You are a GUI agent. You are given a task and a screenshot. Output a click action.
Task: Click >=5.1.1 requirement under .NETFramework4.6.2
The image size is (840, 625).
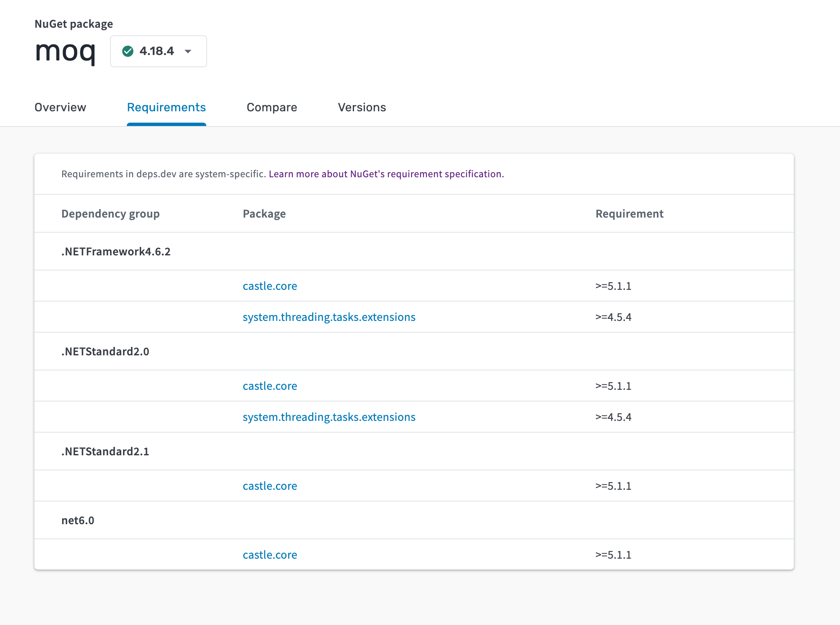coord(613,286)
